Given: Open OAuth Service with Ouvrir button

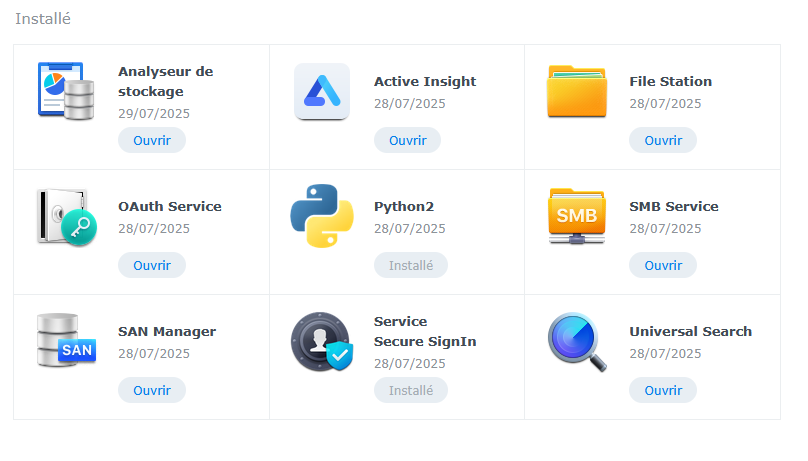Looking at the screenshot, I should [152, 265].
